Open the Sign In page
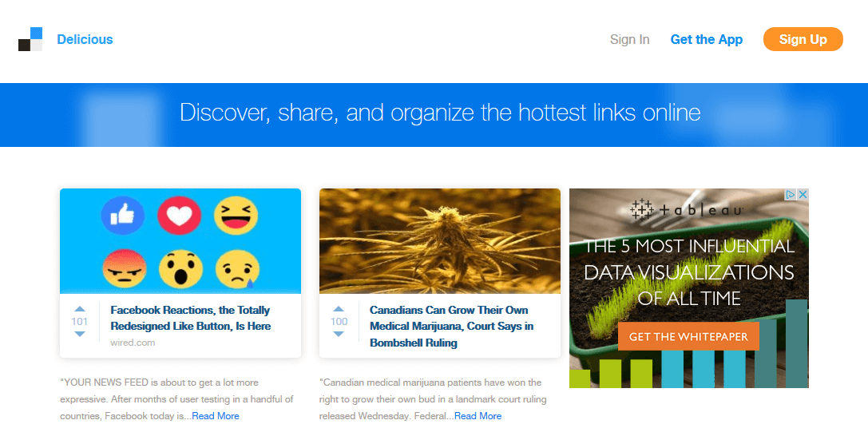The height and width of the screenshot is (440, 868). point(629,39)
